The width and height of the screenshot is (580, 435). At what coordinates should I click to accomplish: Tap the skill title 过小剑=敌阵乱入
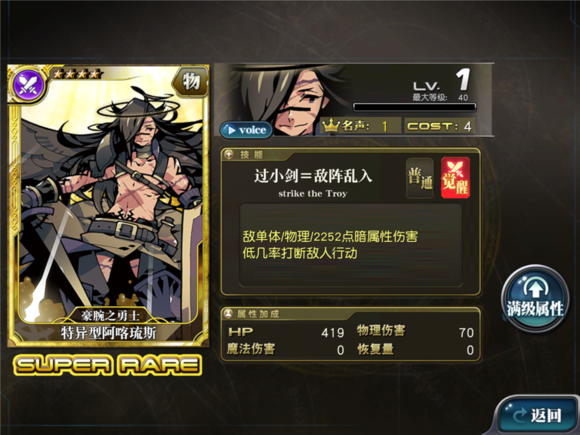tap(313, 176)
